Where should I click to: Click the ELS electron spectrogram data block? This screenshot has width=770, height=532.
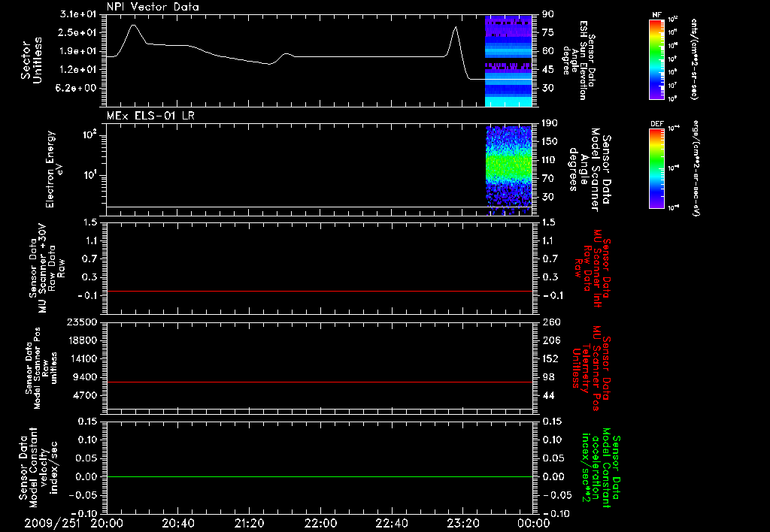coord(509,171)
